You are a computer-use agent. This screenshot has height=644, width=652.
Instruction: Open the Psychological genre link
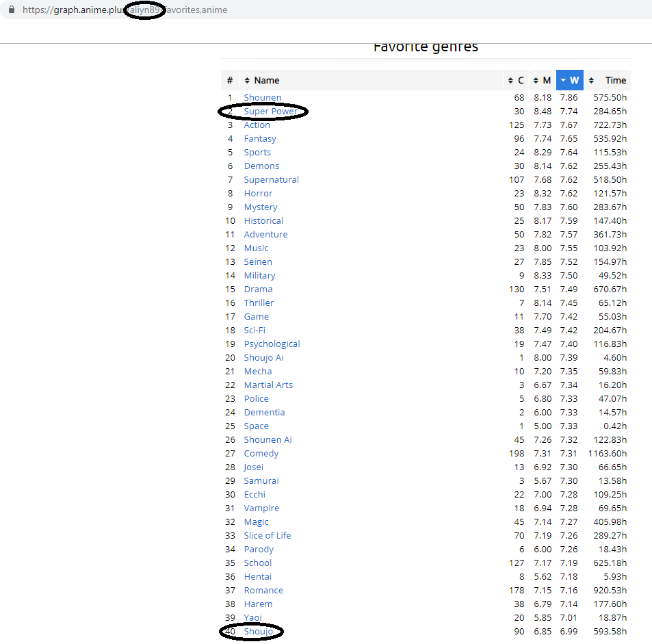(272, 344)
